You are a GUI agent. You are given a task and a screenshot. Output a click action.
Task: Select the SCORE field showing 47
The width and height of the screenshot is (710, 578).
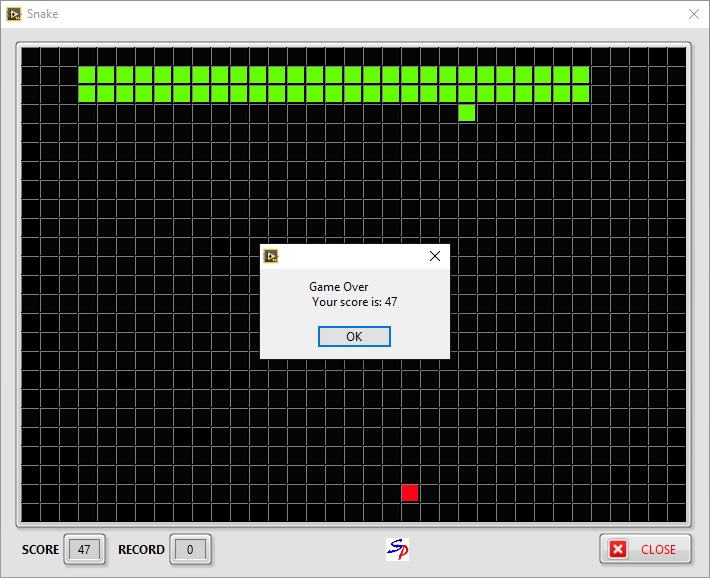[84, 549]
